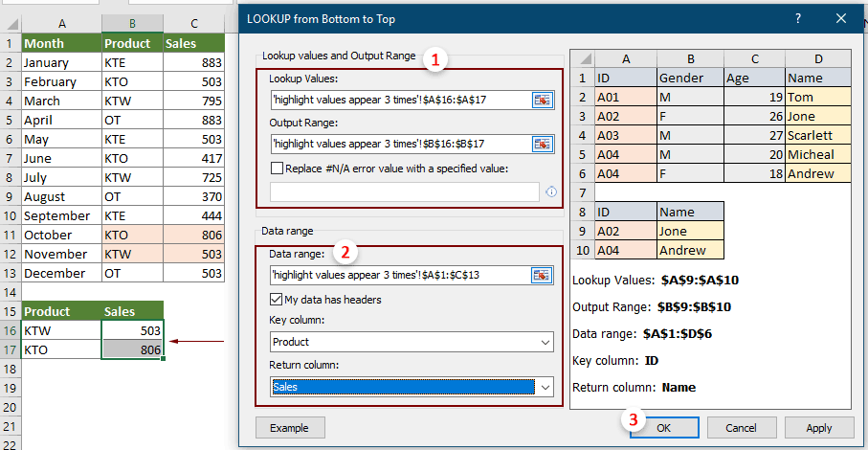Uncheck My data has headers

click(278, 300)
